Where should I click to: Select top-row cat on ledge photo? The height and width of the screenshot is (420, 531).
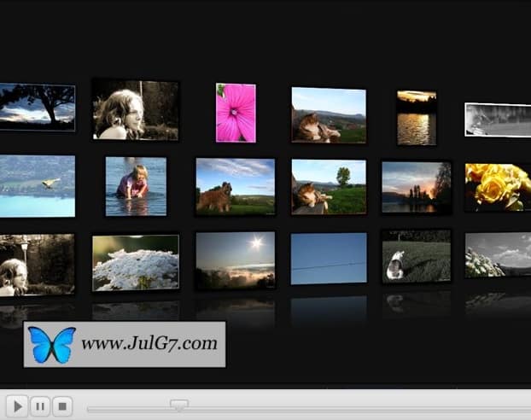tap(329, 115)
